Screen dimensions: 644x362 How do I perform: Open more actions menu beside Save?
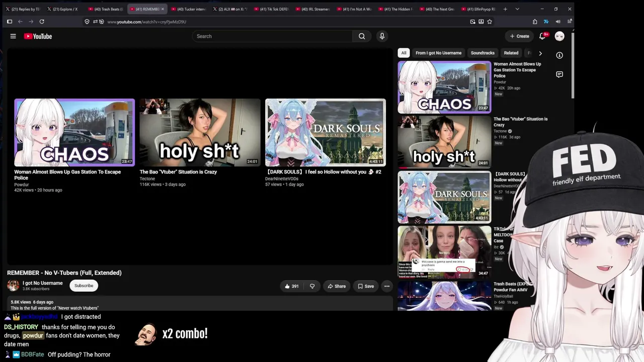tap(387, 286)
